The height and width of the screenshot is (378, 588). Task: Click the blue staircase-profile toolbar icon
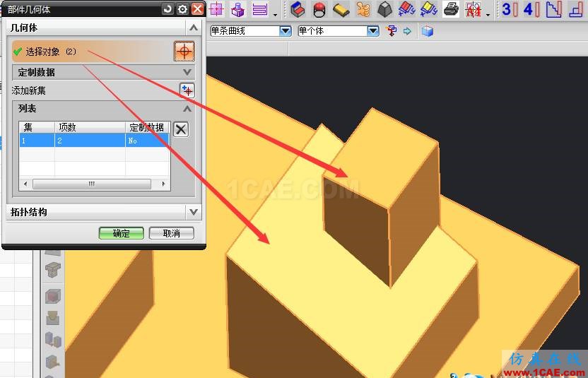554,9
